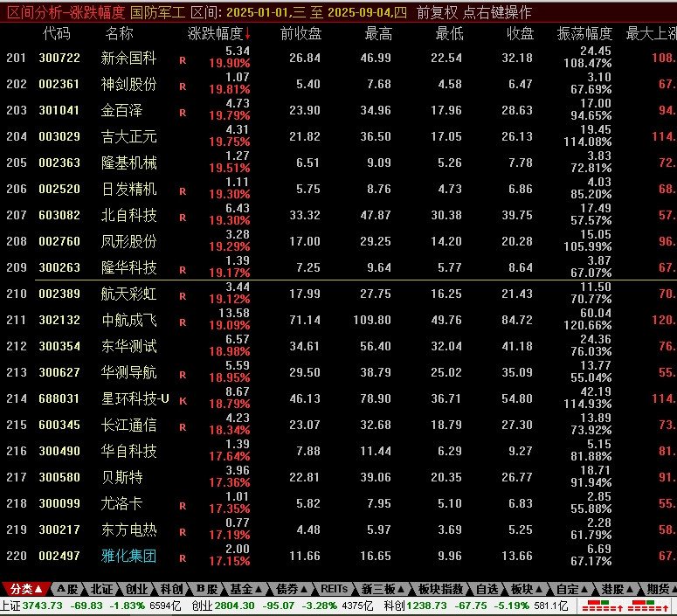Select stock code 300722
677x616 pixels.
59,58
